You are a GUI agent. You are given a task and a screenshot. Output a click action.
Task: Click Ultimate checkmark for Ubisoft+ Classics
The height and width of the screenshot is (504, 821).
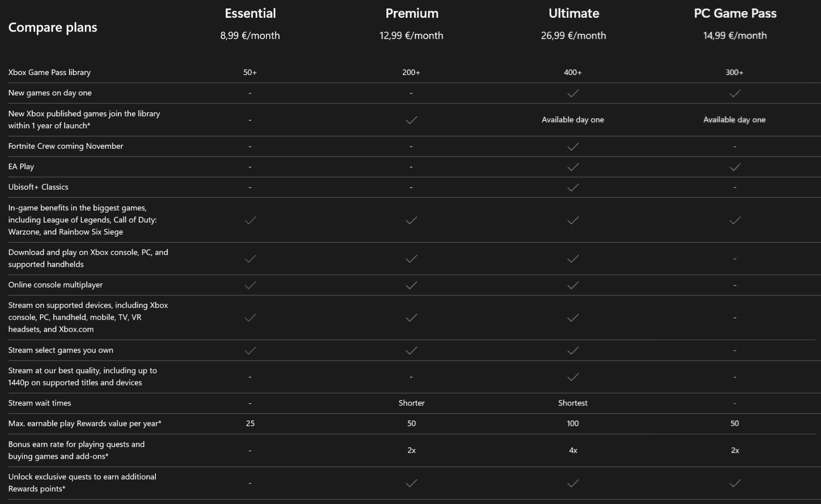click(x=573, y=187)
